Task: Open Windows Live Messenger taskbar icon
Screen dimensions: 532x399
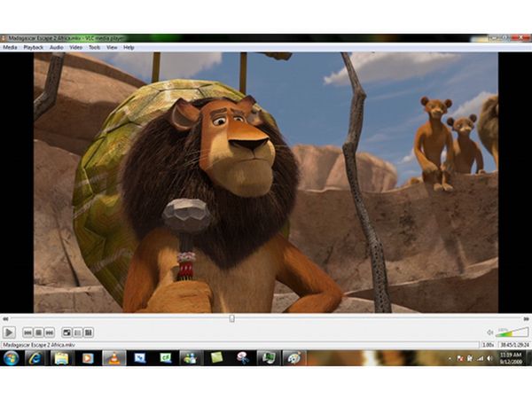Action: tap(190, 358)
